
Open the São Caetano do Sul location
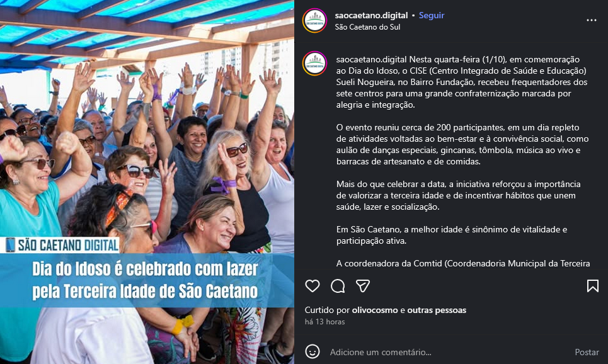(x=367, y=27)
